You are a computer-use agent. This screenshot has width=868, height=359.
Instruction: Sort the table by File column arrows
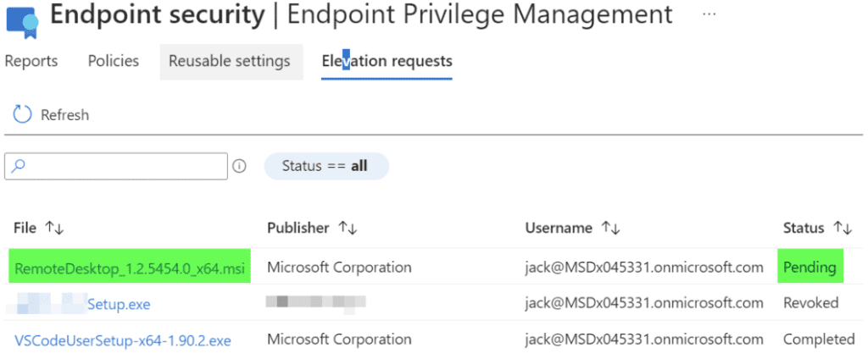[x=55, y=228]
